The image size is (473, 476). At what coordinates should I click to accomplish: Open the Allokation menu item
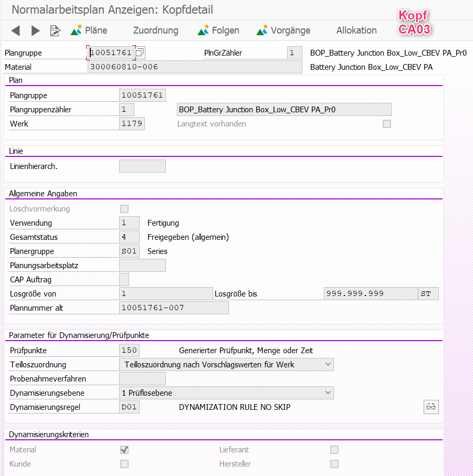[356, 30]
